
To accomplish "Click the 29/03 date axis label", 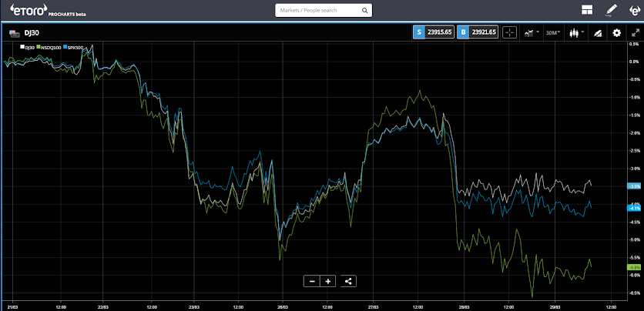I will click(x=555, y=306).
